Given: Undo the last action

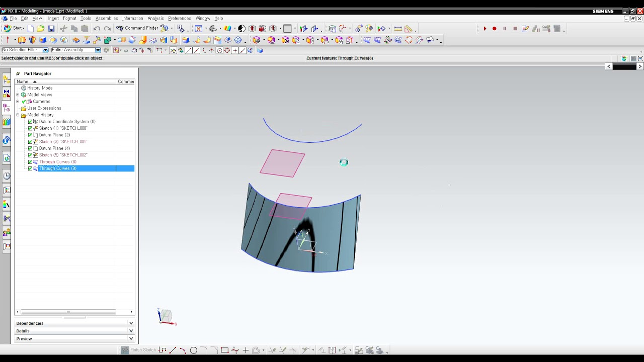Looking at the screenshot, I should point(97,29).
